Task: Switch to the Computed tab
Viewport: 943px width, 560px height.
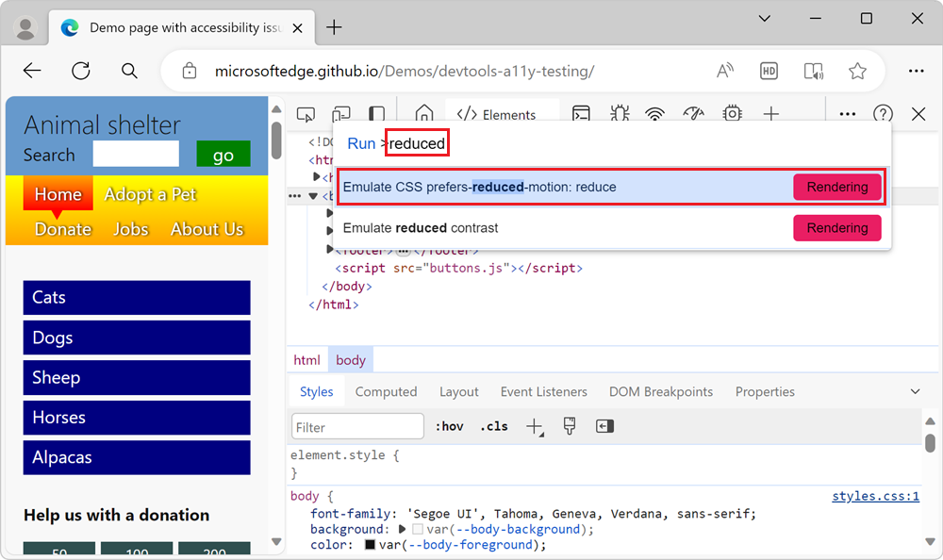Action: click(386, 391)
